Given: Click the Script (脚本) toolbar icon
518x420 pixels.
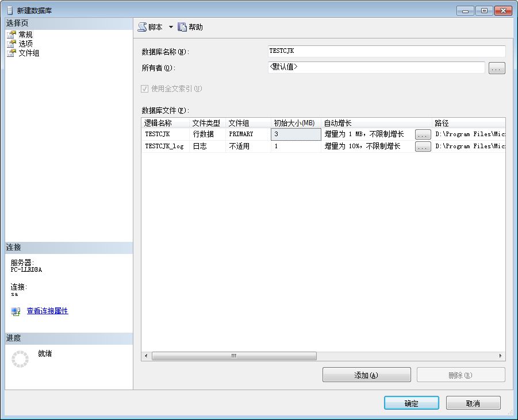Looking at the screenshot, I should pyautogui.click(x=143, y=27).
